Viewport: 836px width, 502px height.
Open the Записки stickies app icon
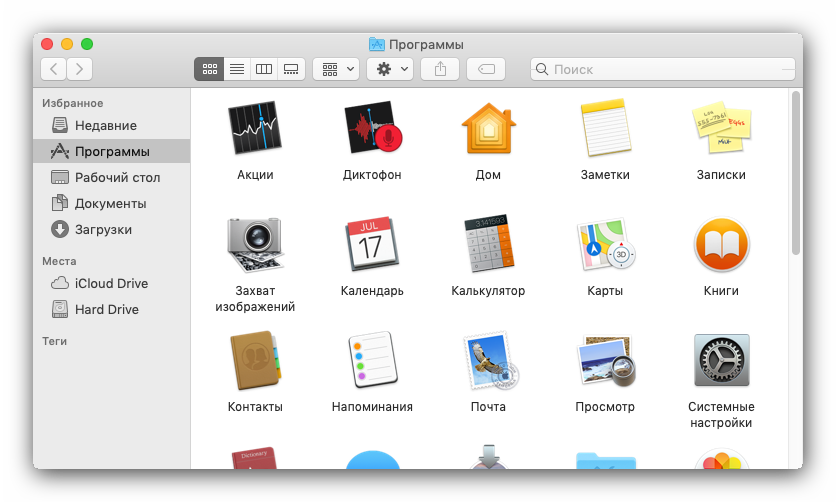[x=721, y=127]
